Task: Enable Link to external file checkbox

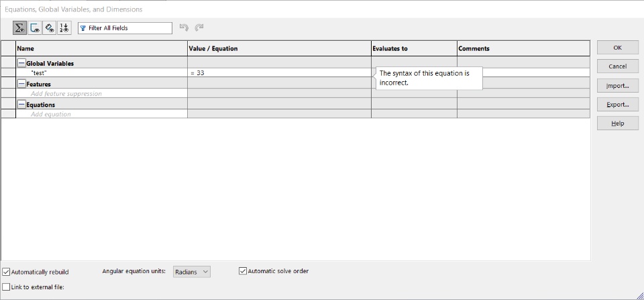Action: 6,287
